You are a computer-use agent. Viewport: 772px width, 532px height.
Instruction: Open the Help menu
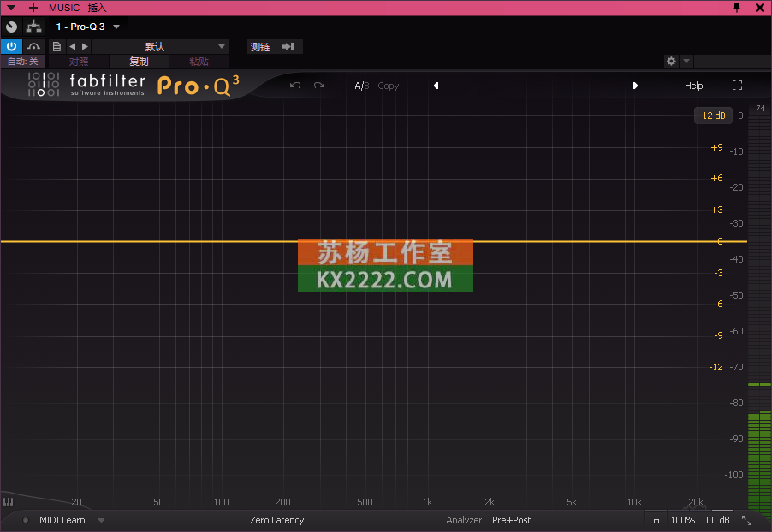[693, 86]
